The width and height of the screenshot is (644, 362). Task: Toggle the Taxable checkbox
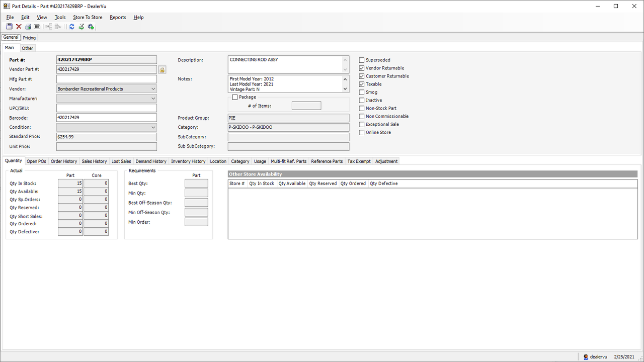pyautogui.click(x=362, y=84)
